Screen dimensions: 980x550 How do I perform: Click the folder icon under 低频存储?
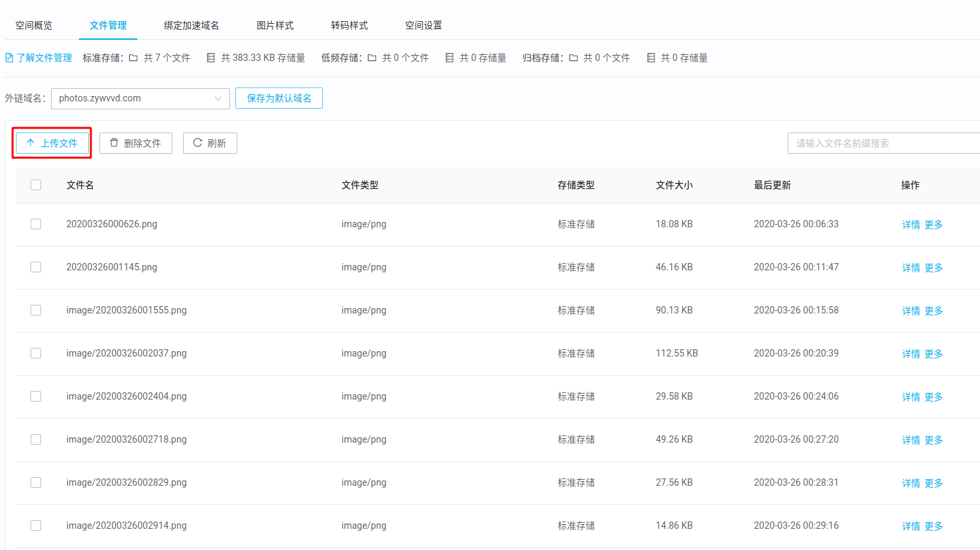pos(372,58)
